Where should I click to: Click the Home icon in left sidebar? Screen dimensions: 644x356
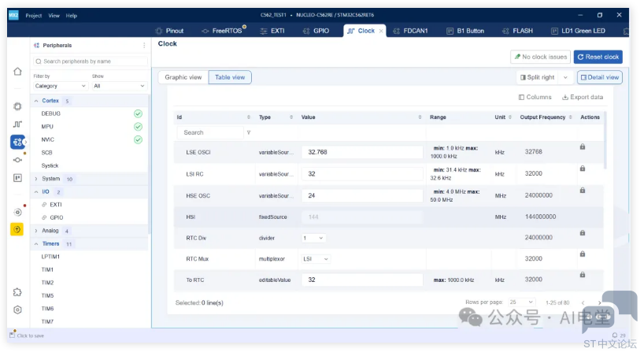click(x=17, y=72)
